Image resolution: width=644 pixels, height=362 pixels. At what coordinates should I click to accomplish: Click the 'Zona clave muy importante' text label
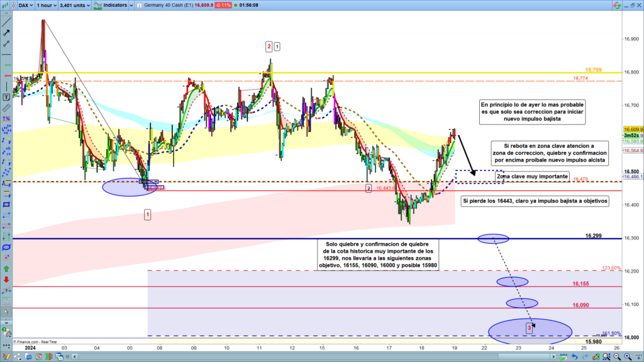click(x=532, y=177)
